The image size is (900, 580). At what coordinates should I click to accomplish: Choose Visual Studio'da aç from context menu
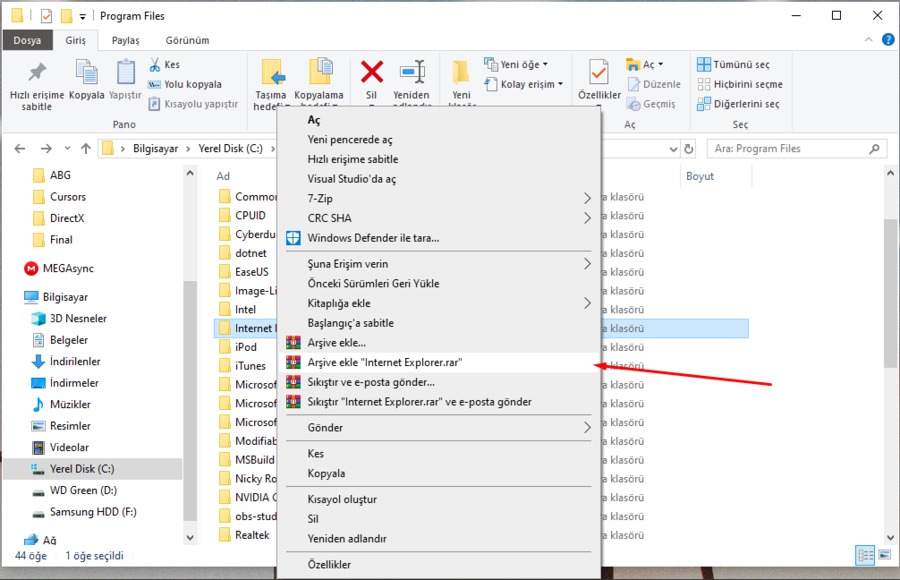click(439, 179)
